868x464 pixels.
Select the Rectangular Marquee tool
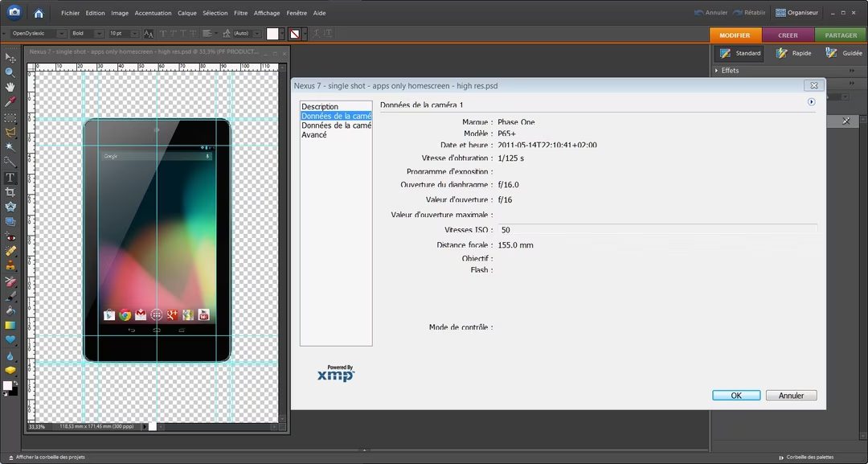(10, 118)
